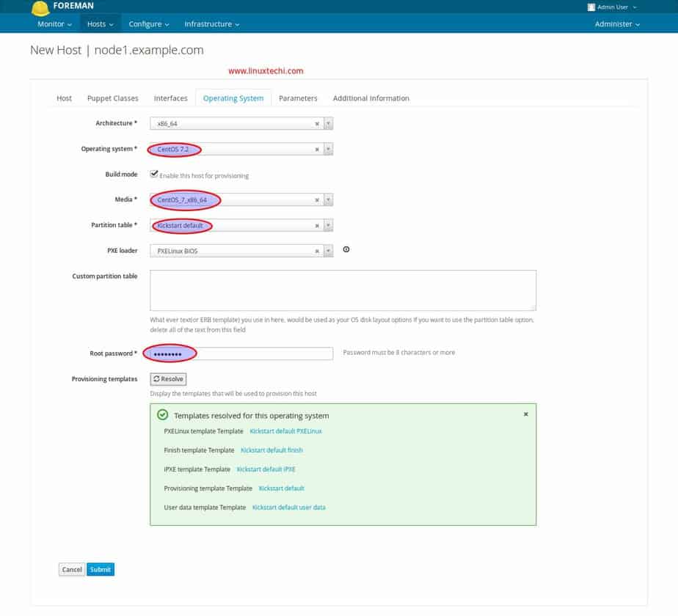Open Kickstart default user data link
Viewport: 678px width, 616px height.
point(289,507)
